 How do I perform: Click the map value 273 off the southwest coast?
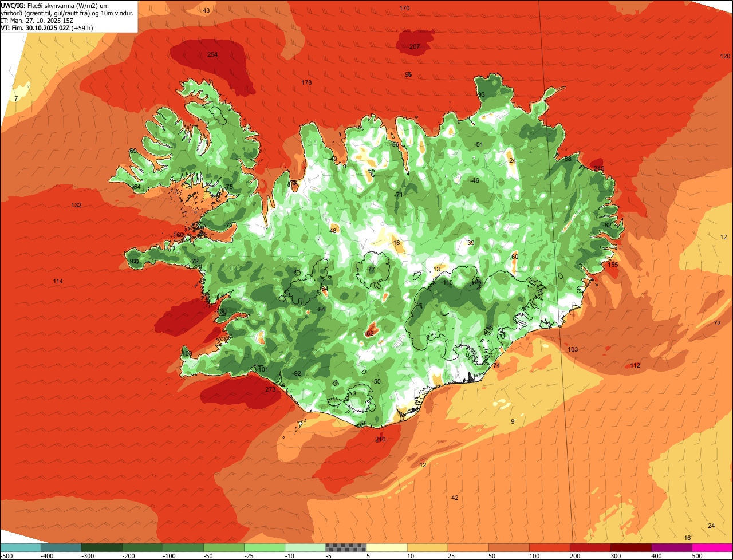(x=270, y=389)
